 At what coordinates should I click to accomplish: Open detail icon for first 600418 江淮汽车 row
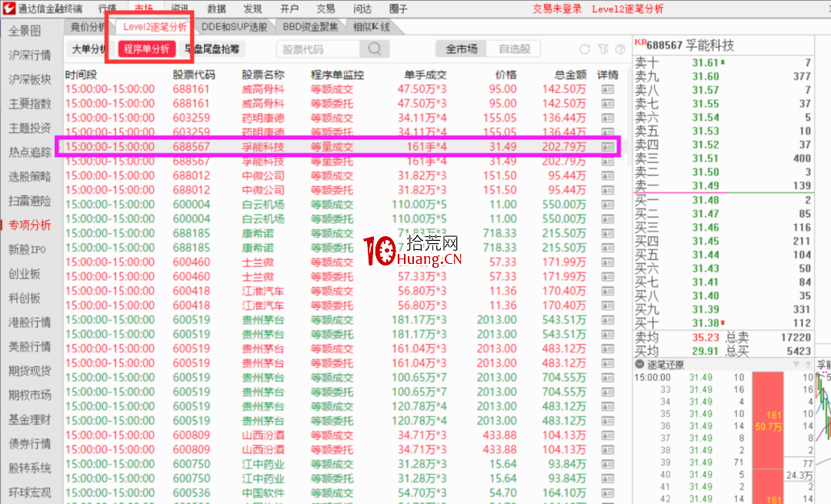(607, 291)
